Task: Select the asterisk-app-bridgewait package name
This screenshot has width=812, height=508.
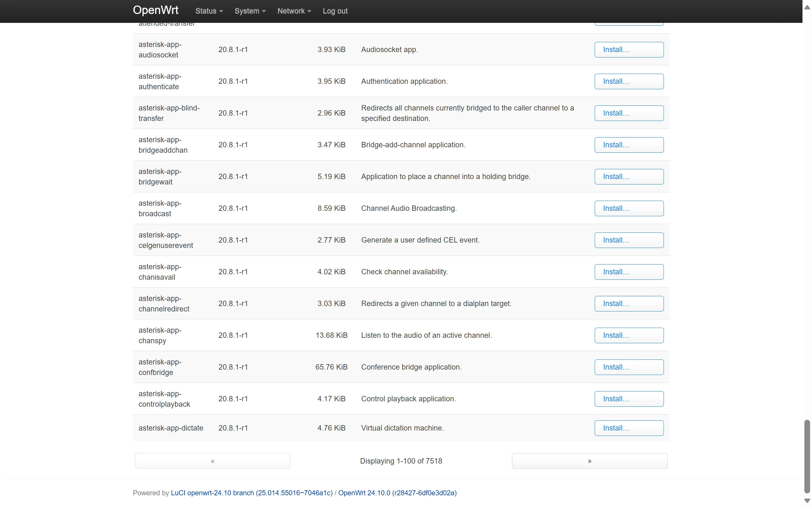Action: pyautogui.click(x=160, y=177)
